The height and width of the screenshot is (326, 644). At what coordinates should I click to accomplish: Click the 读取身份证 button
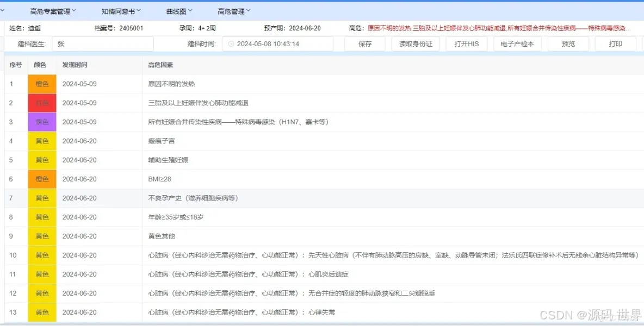(x=416, y=44)
